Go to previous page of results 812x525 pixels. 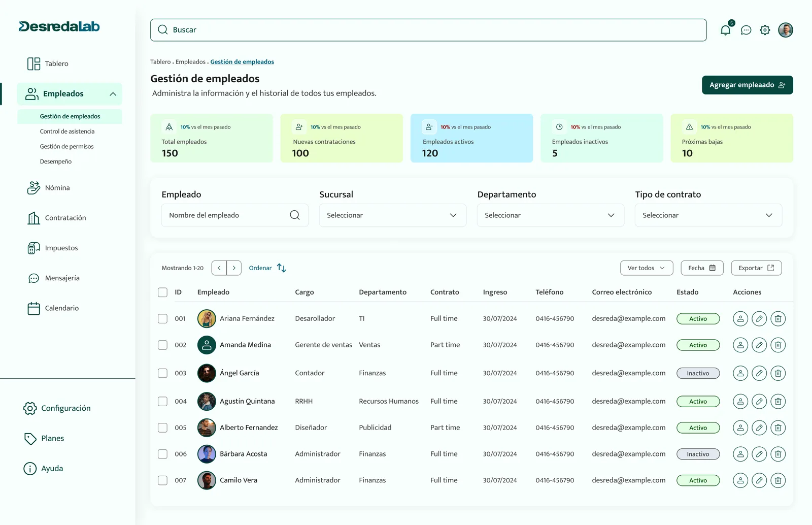pos(219,268)
